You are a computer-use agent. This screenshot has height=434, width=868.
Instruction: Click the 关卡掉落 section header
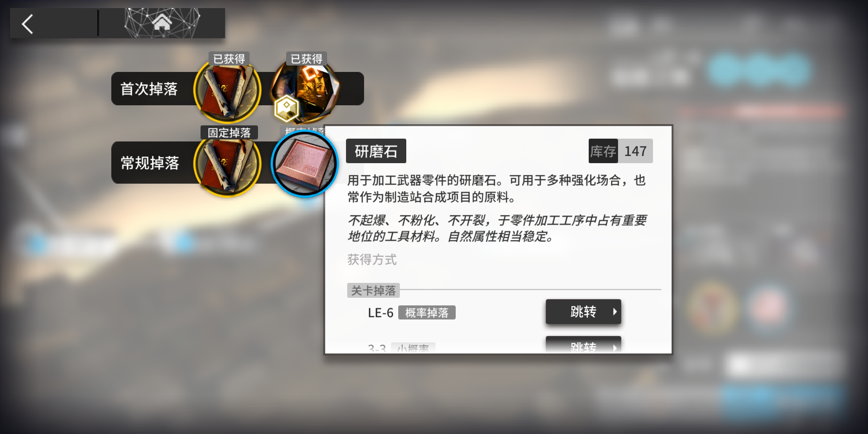click(373, 291)
